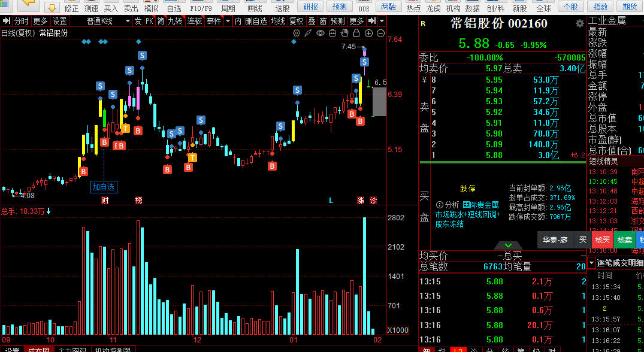Enable the 九转 indicator
This screenshot has height=352, width=644.
pos(175,21)
